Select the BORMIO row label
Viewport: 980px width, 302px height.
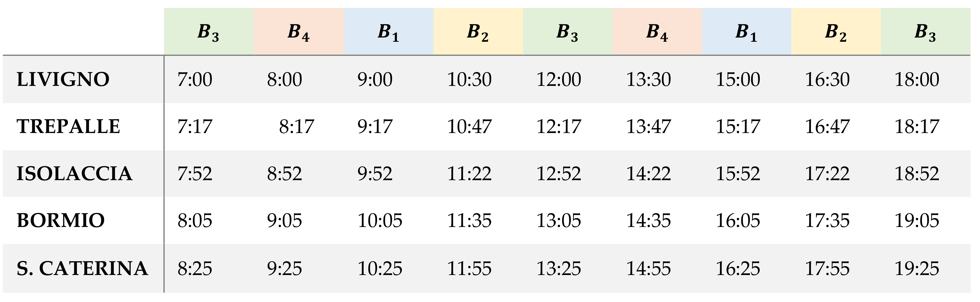click(x=61, y=221)
